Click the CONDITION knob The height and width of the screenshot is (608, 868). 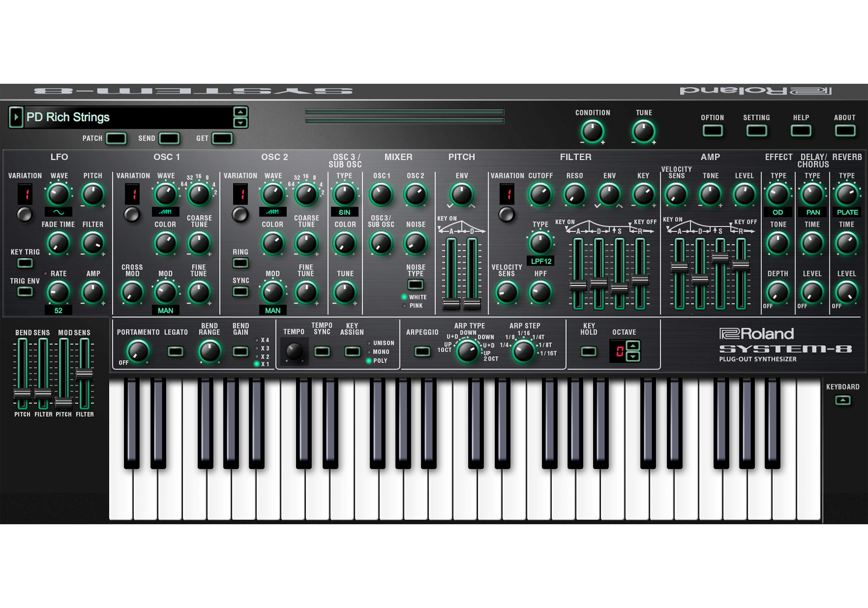click(593, 131)
